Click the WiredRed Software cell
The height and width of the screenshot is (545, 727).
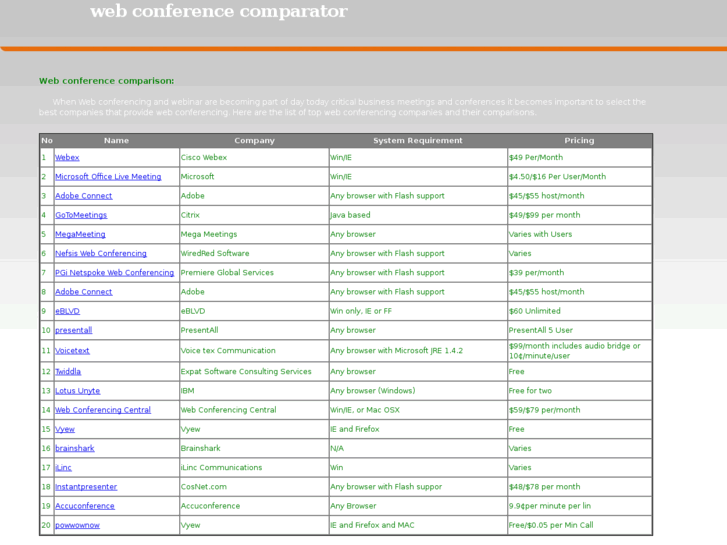point(254,254)
